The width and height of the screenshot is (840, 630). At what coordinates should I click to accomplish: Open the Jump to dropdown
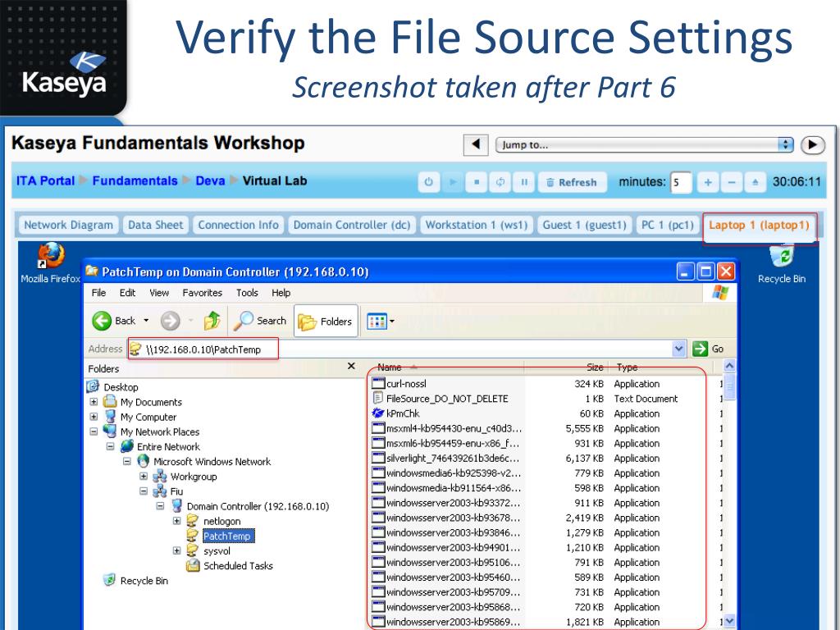coord(645,144)
